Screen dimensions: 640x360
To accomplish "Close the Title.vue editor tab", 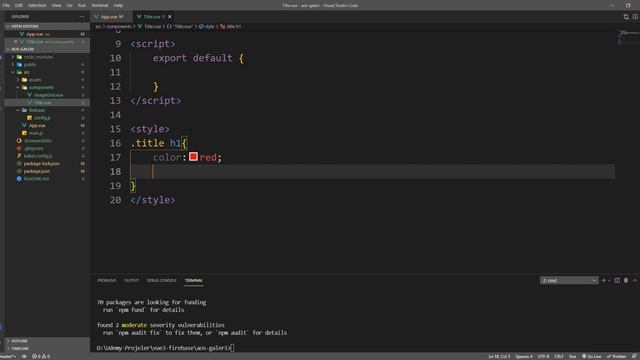I will pyautogui.click(x=170, y=17).
